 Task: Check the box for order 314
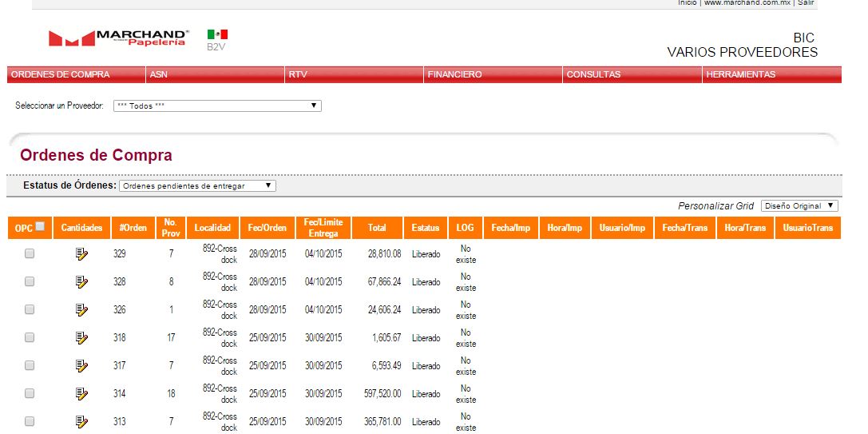tap(30, 393)
